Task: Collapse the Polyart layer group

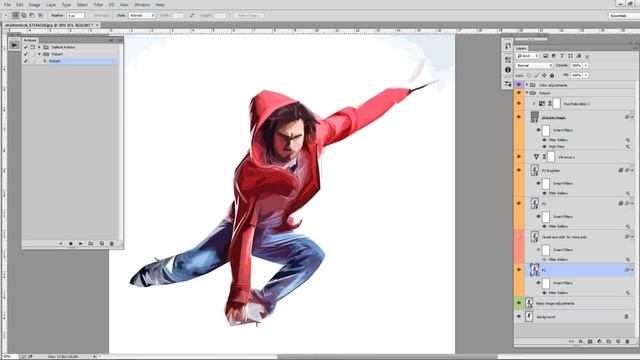Action: coord(527,93)
